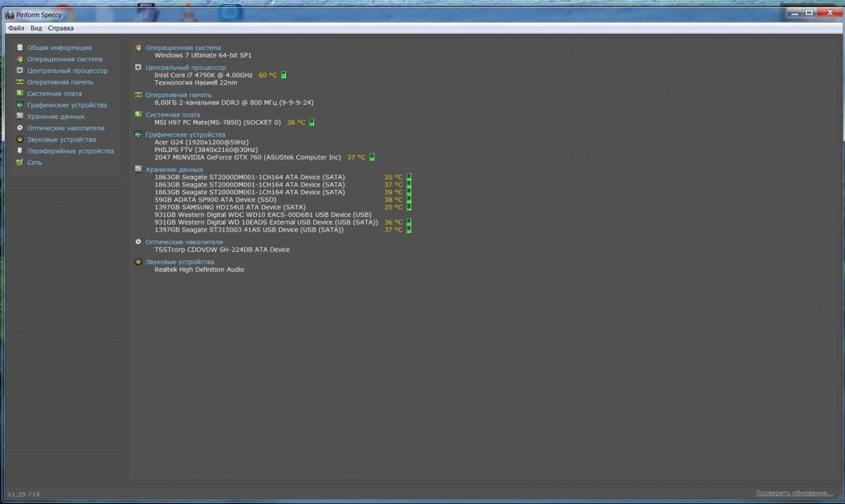Click the Операционная система sidebar icon
Viewport: 845px width, 504px height.
coord(20,59)
